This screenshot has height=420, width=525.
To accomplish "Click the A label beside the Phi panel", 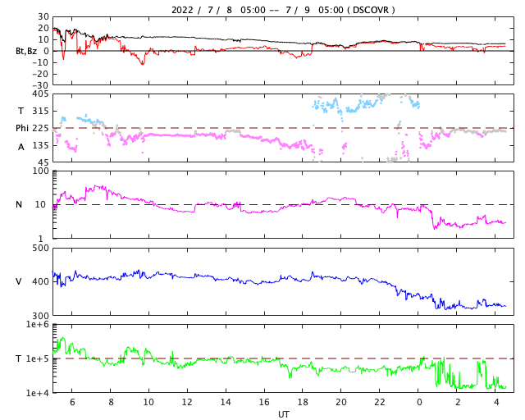I will pos(21,147).
